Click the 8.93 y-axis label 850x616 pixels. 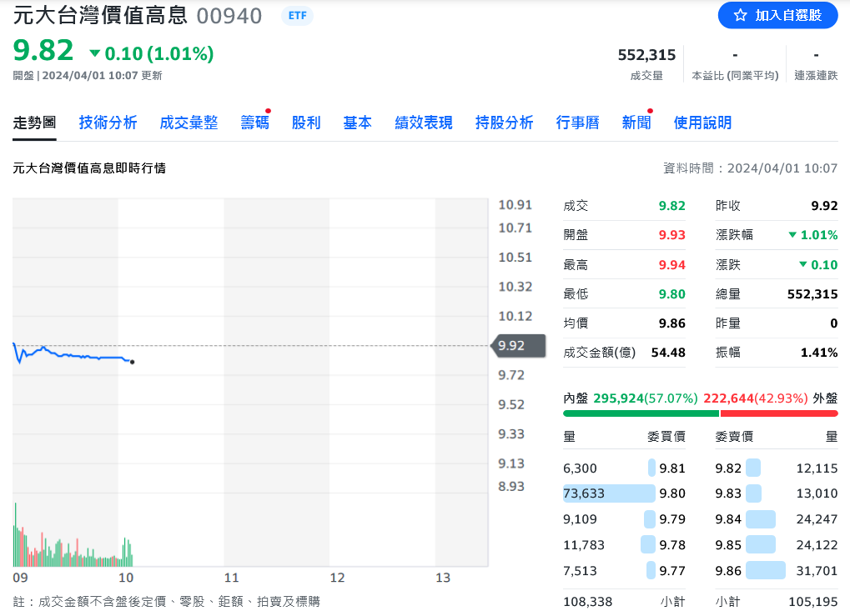[511, 487]
